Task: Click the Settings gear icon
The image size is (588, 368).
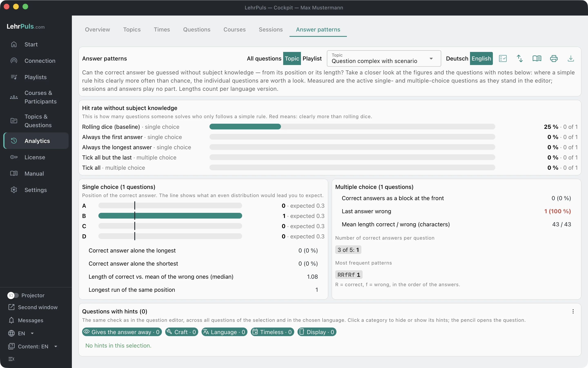Action: [14, 190]
